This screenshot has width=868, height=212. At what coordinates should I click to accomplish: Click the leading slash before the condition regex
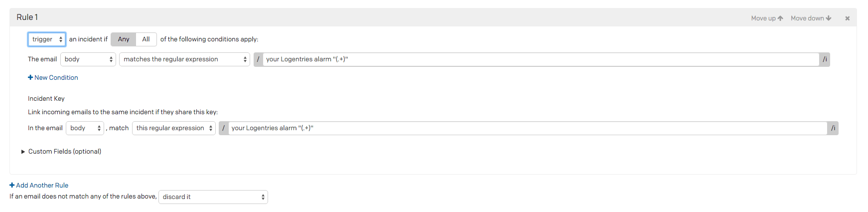pyautogui.click(x=258, y=59)
